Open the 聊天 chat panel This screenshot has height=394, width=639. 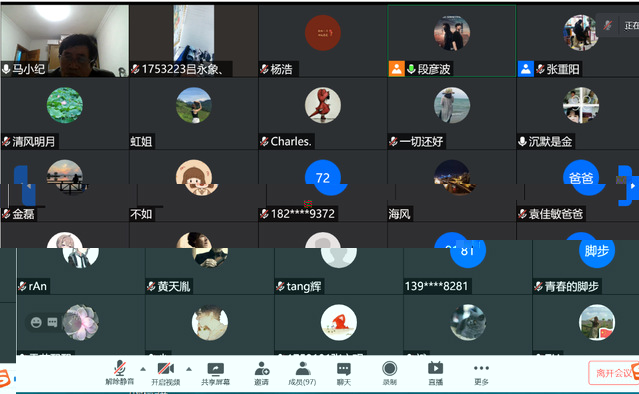(x=344, y=373)
